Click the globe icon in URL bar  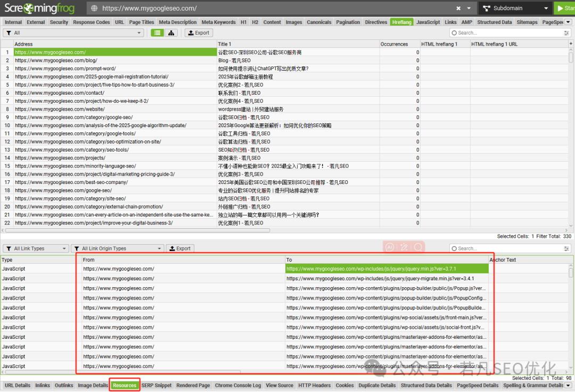click(x=94, y=8)
